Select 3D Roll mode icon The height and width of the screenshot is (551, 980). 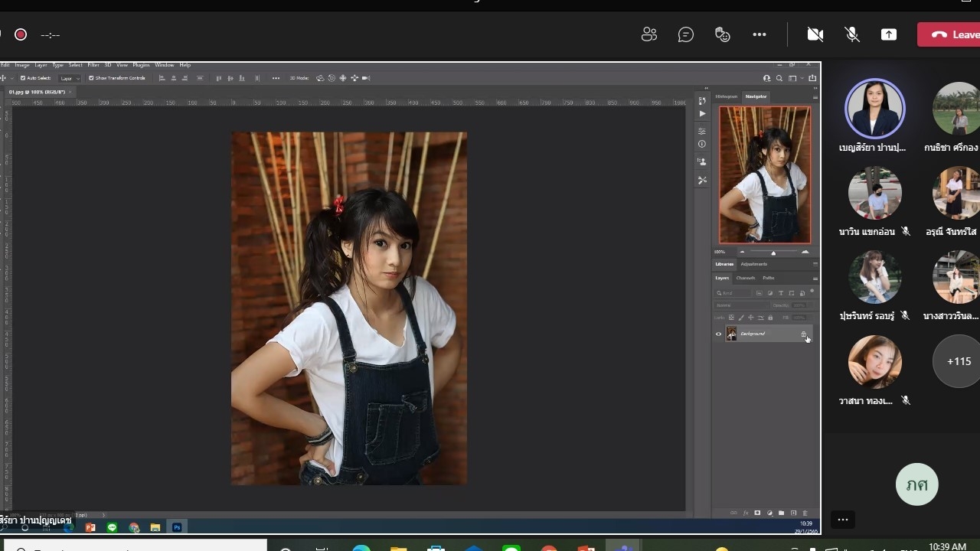coord(332,78)
